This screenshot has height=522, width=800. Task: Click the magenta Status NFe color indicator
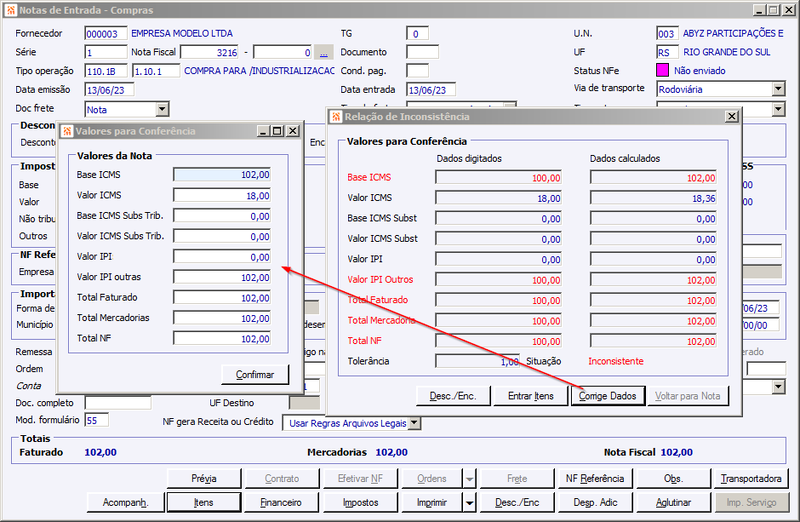pos(662,70)
